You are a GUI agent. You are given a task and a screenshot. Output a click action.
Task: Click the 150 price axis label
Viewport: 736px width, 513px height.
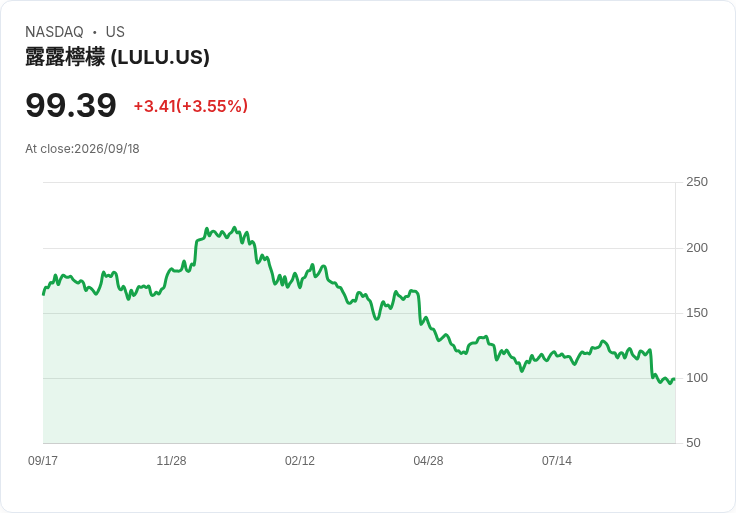697,313
